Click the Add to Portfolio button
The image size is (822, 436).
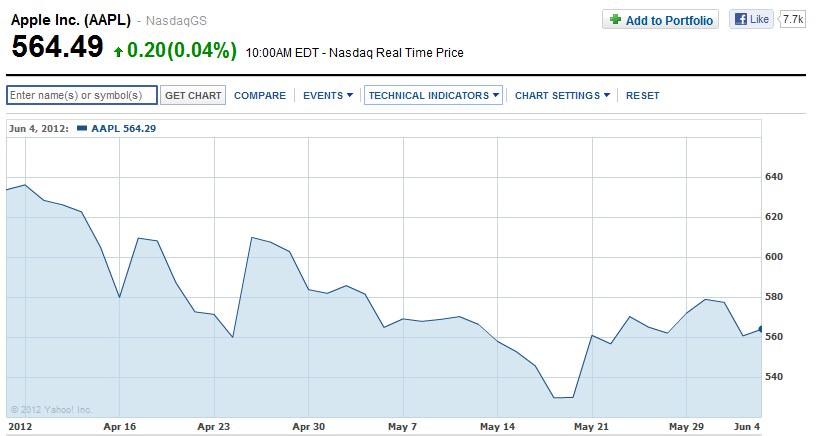point(660,20)
